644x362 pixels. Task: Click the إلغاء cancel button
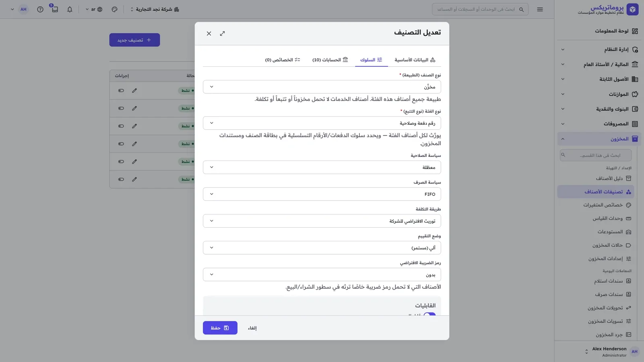pos(252,328)
